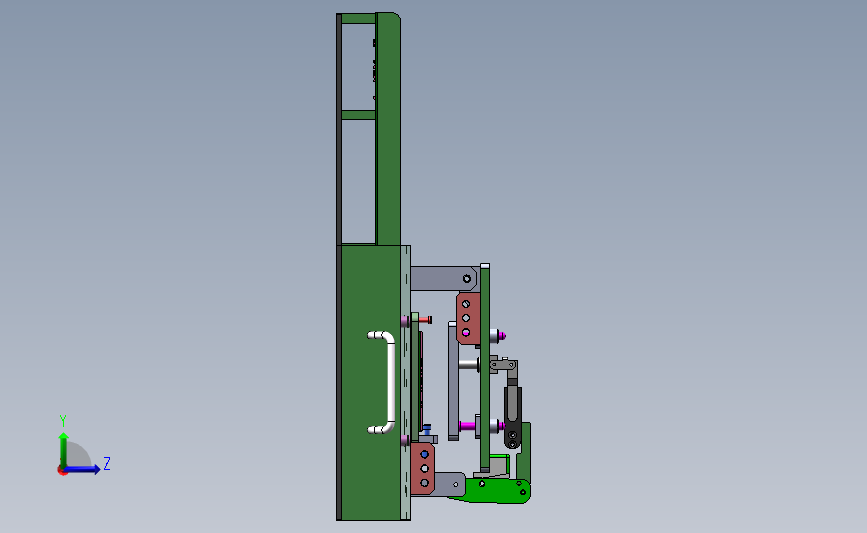
Task: Select the upper red bracket with three holes
Action: tap(468, 318)
